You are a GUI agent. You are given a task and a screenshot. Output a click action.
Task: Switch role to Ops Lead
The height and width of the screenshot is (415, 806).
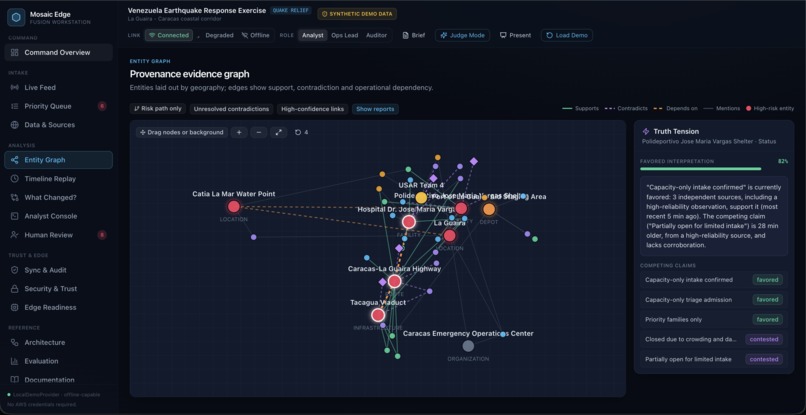pos(344,35)
